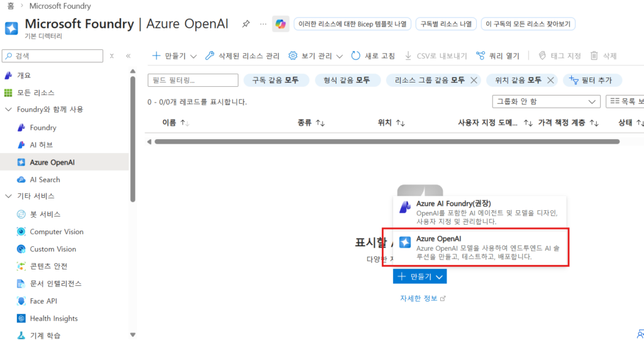
Task: Open Health Insights service
Action: [x=53, y=319]
